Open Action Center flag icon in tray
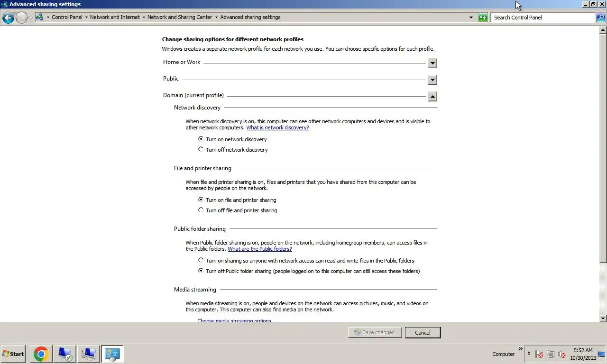This screenshot has width=607, height=364. click(539, 354)
